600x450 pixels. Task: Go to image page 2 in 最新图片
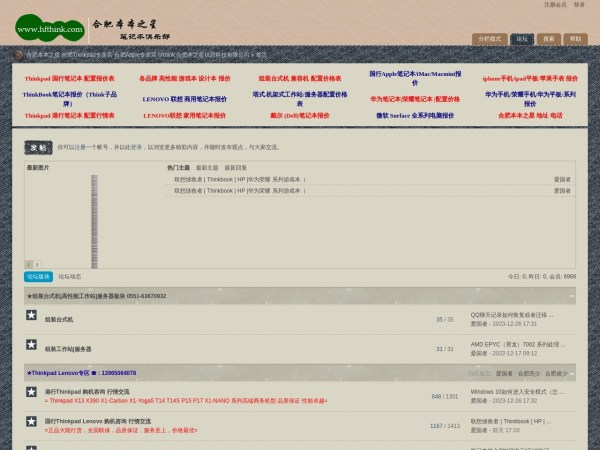point(37,264)
